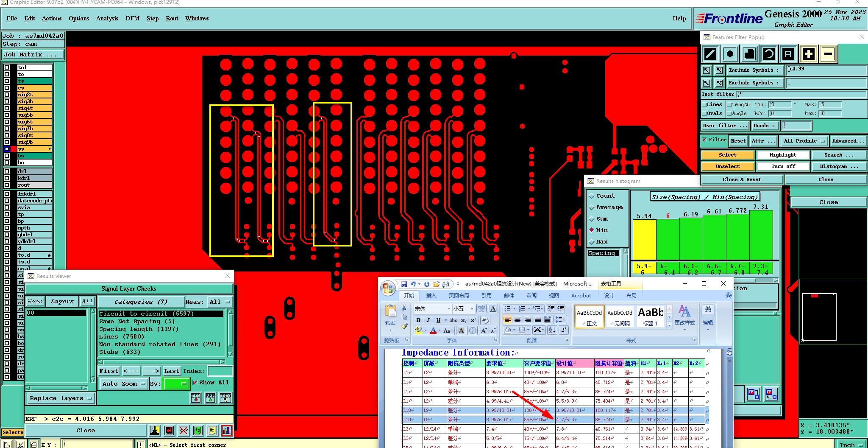Enable the Ovals checkbox in filter popup
Screen dimensions: 868x448
pos(704,113)
